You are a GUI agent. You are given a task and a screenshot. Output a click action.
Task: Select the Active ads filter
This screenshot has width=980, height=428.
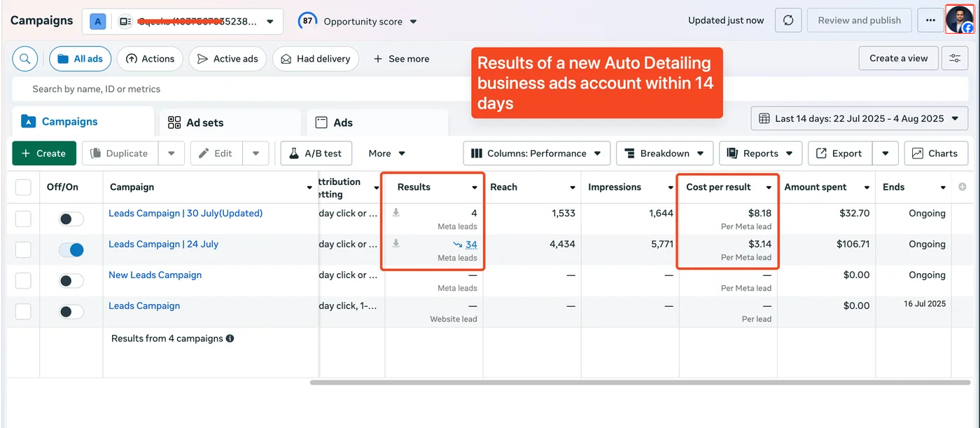[x=227, y=59]
